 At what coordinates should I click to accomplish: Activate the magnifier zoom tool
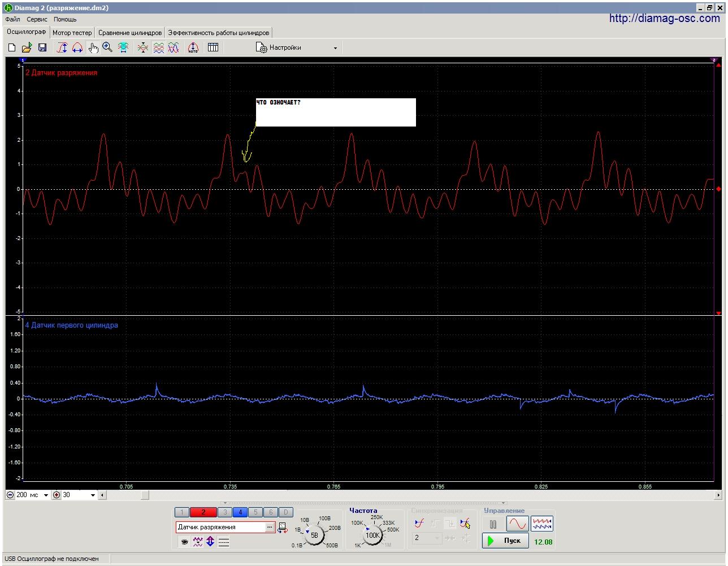click(x=107, y=48)
